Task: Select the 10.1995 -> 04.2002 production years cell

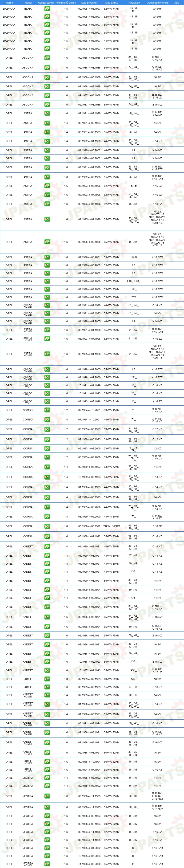Action: [89, 848]
